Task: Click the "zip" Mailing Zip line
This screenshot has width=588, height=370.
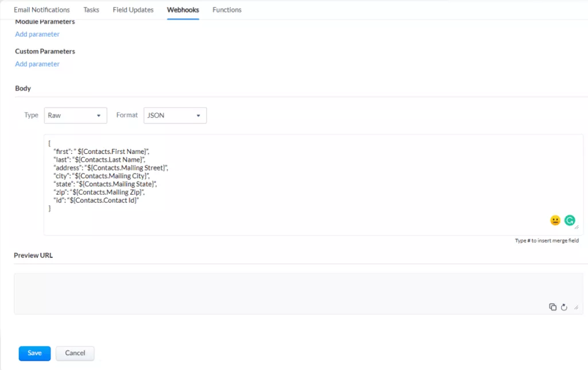Action: point(99,192)
